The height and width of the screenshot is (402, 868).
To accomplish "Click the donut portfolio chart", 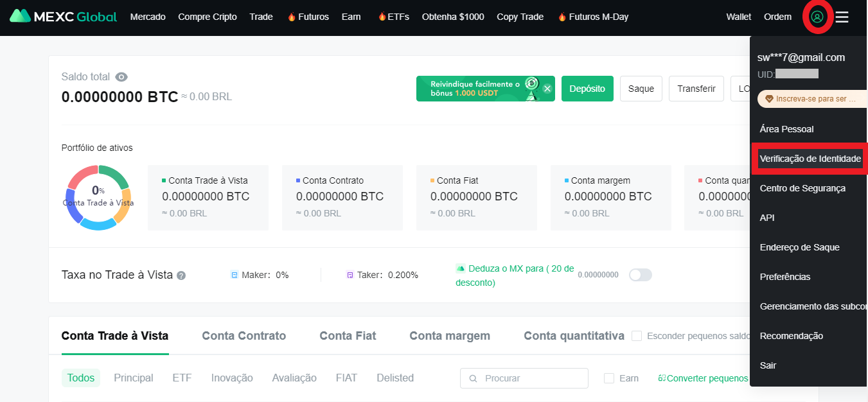I will [98, 197].
